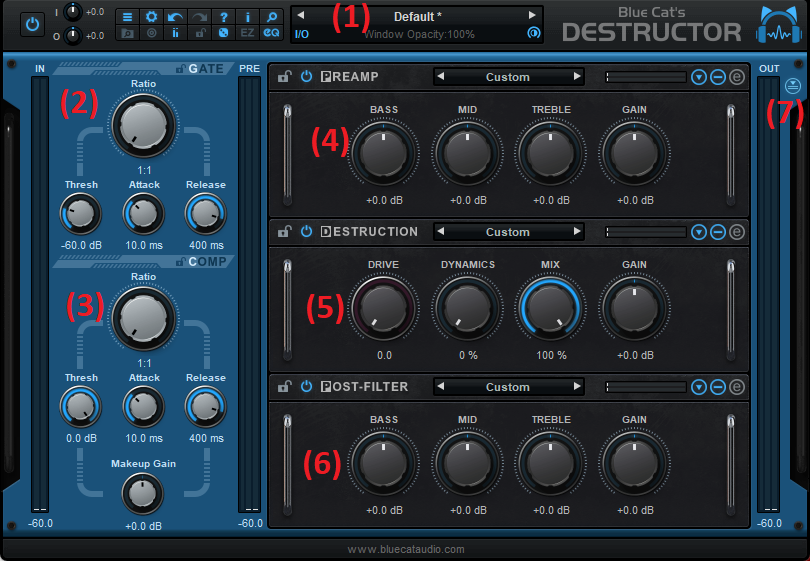Viewport: 810px width, 561px height.
Task: Toggle the GATE section lock
Action: pyautogui.click(x=181, y=69)
